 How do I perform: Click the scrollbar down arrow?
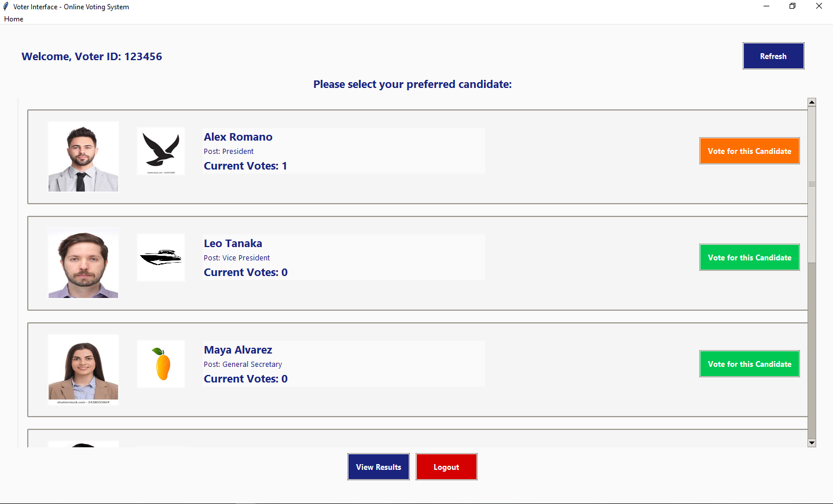pyautogui.click(x=812, y=443)
